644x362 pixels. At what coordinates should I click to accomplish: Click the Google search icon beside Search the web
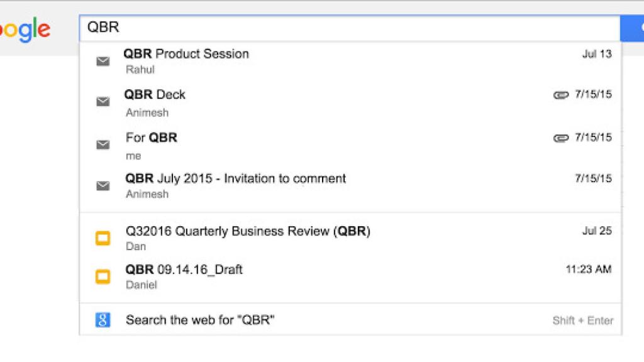(x=103, y=320)
